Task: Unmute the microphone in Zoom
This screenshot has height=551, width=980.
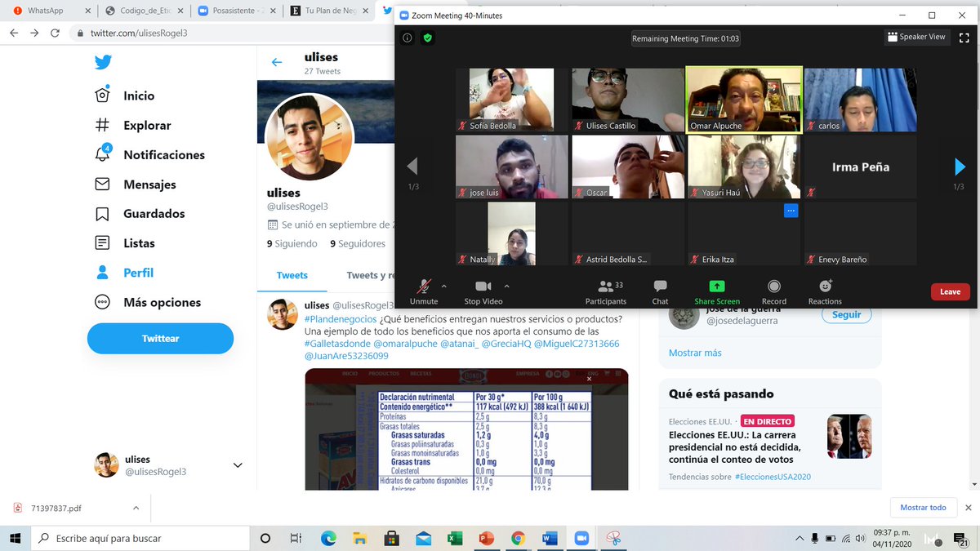Action: pyautogui.click(x=424, y=291)
